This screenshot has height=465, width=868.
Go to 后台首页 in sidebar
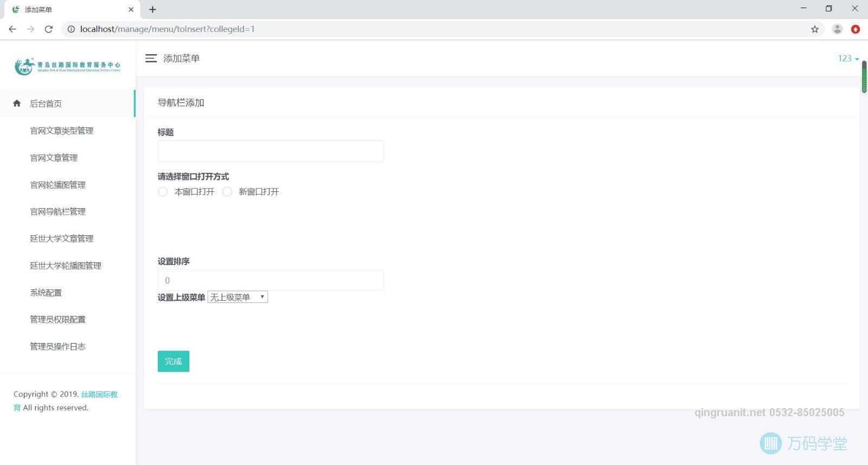pos(67,104)
